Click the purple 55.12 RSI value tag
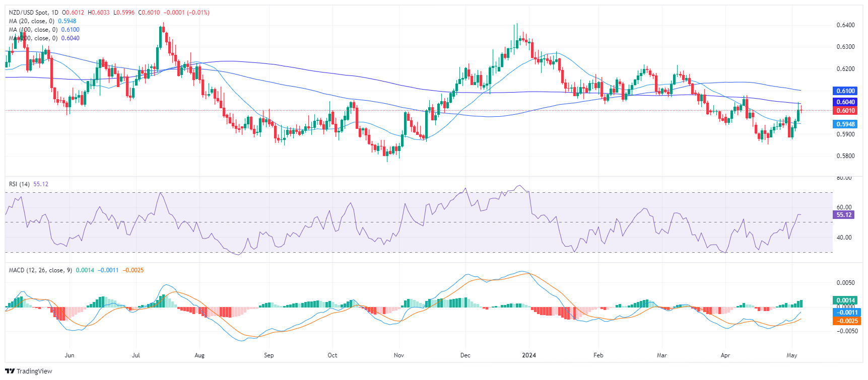Screen dimensions: 868x380 click(844, 215)
